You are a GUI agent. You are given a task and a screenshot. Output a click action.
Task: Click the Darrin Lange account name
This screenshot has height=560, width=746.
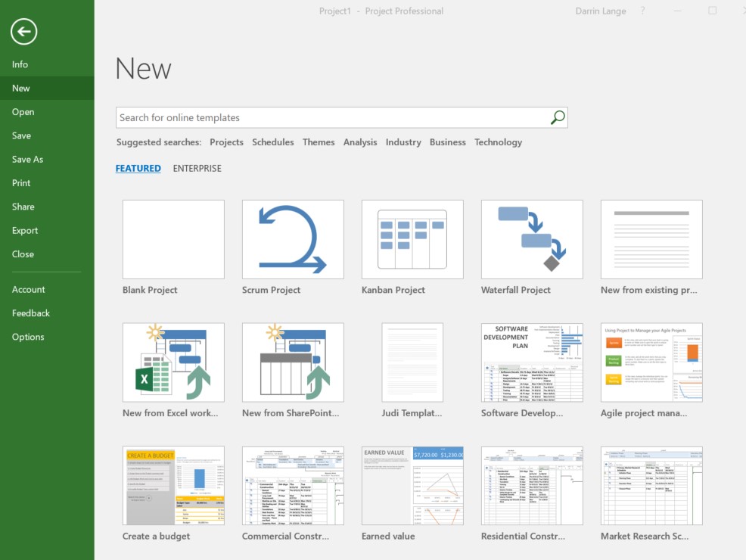(x=601, y=11)
